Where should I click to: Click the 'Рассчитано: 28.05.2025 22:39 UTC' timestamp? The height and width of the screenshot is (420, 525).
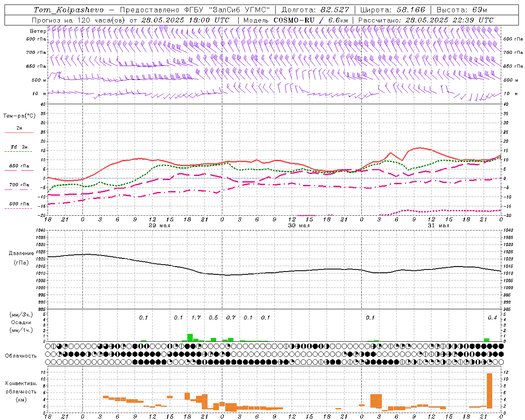[x=426, y=20]
